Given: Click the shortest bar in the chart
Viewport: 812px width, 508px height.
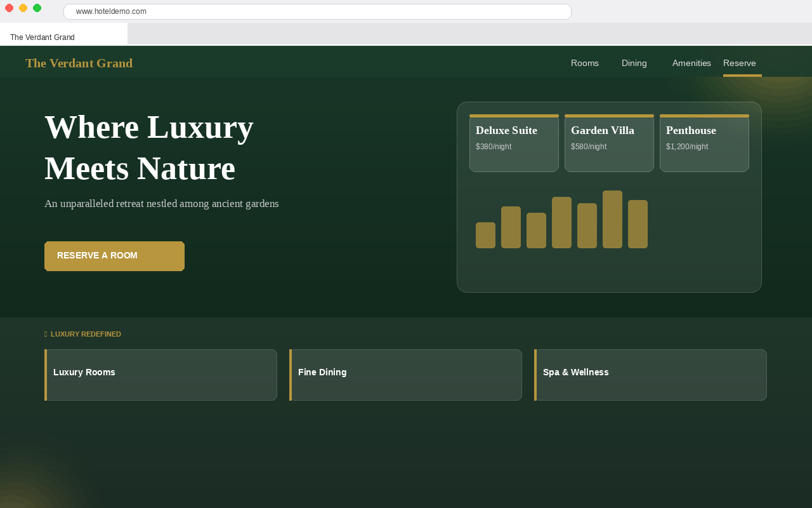Looking at the screenshot, I should pyautogui.click(x=485, y=235).
